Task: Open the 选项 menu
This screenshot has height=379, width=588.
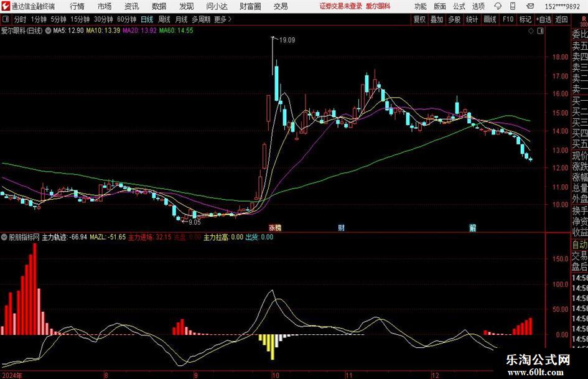Action: (478, 6)
